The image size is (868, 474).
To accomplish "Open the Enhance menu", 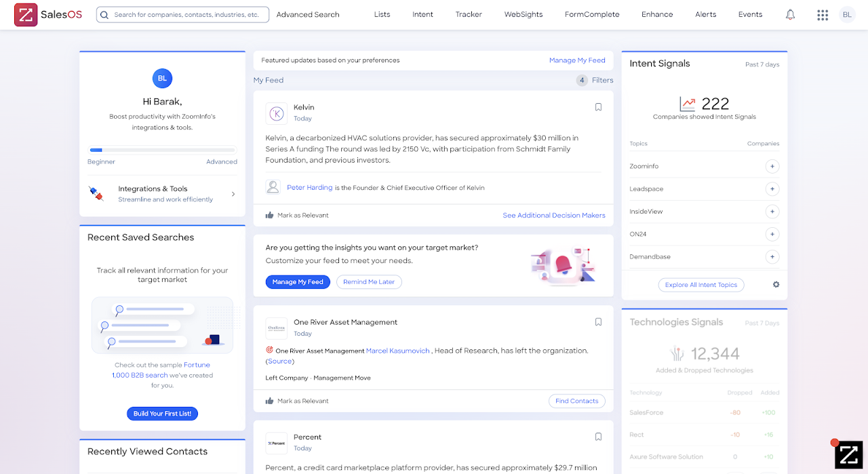I will [657, 14].
